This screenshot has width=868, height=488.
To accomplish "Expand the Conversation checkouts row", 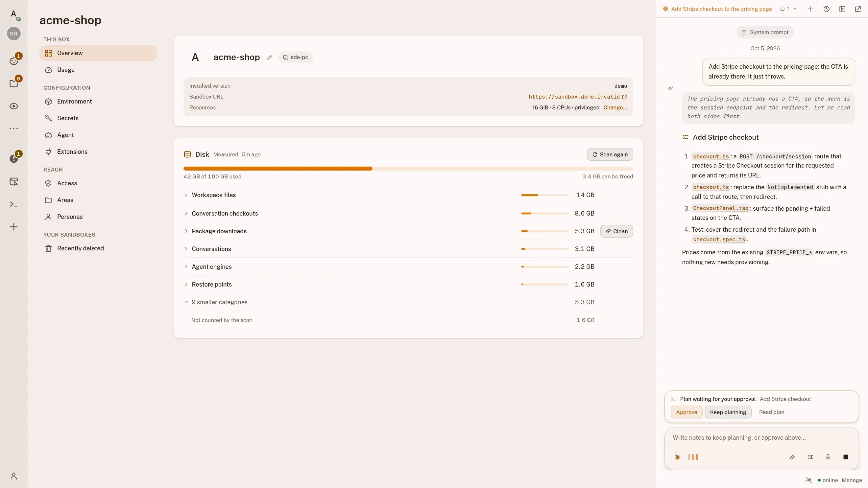I will [408, 213].
